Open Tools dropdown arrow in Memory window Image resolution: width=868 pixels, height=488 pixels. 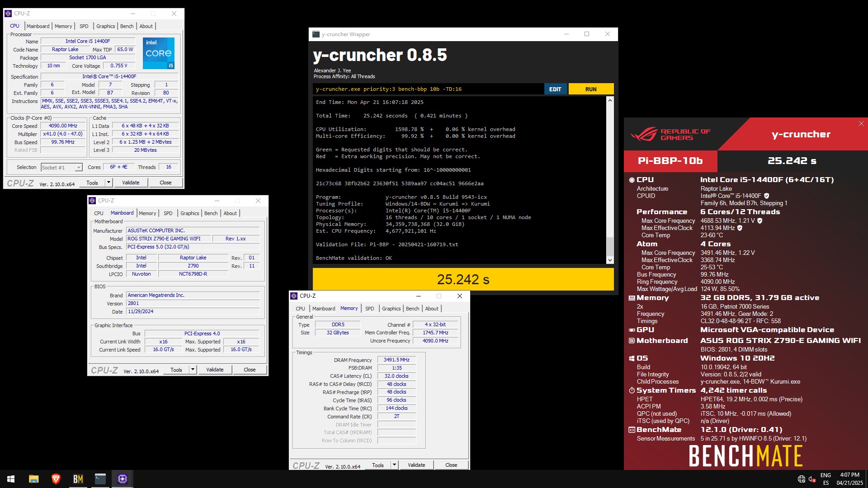(394, 465)
